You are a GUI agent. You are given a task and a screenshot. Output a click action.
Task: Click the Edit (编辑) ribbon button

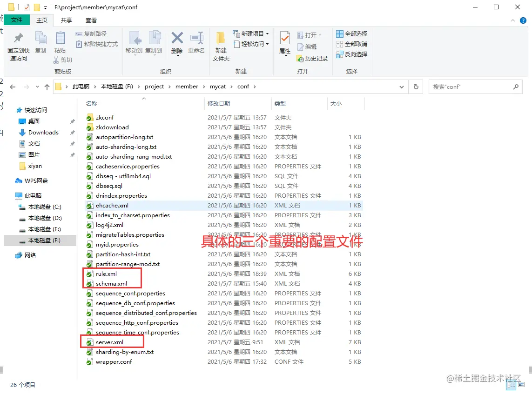(307, 47)
